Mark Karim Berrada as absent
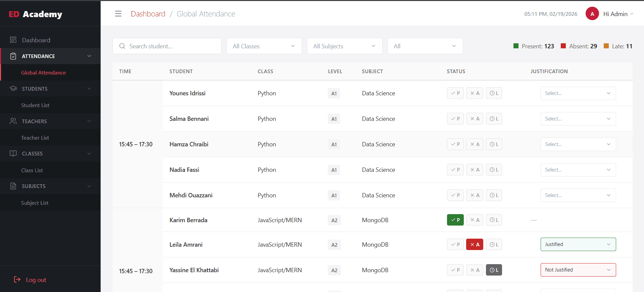The image size is (644, 292). [x=475, y=220]
